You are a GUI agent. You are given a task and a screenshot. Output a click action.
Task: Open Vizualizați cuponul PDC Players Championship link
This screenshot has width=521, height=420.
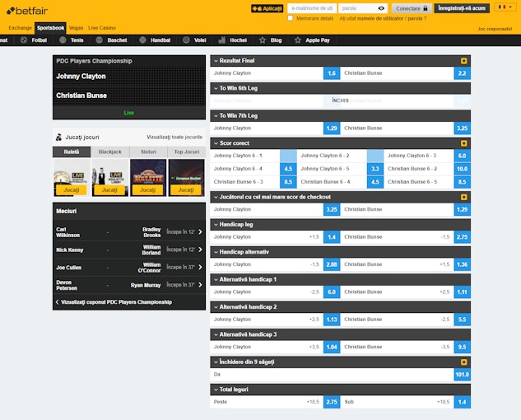coord(116,302)
